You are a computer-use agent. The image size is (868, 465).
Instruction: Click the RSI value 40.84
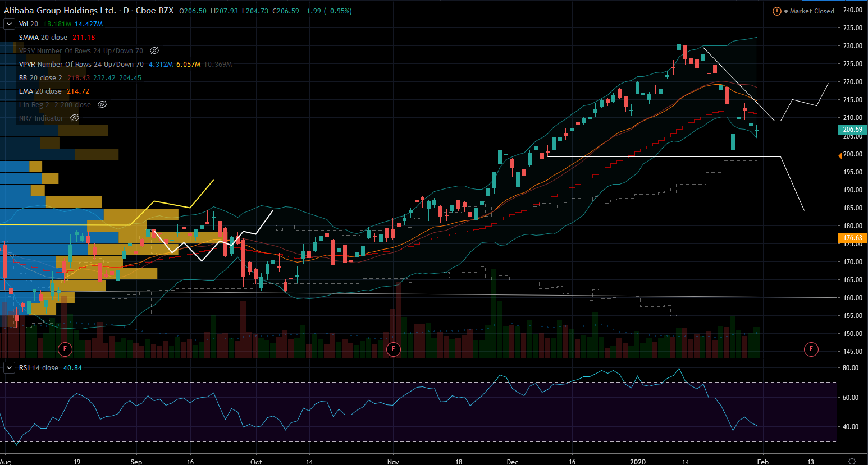(x=72, y=368)
